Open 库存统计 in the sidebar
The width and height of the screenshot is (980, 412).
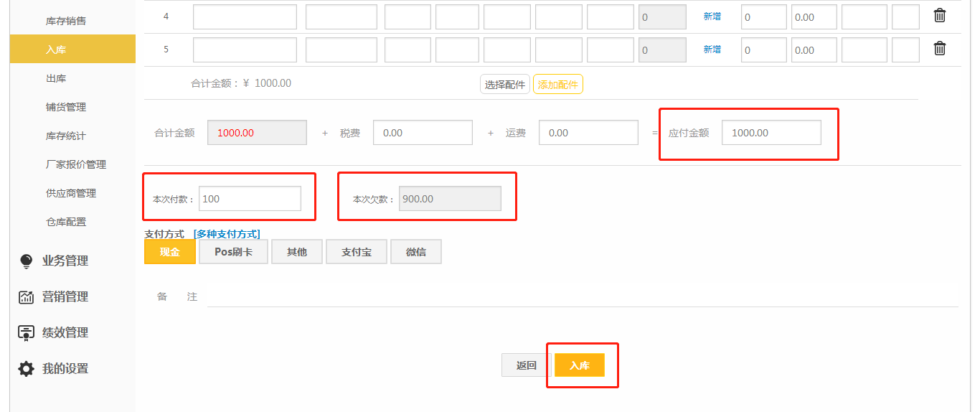(65, 136)
